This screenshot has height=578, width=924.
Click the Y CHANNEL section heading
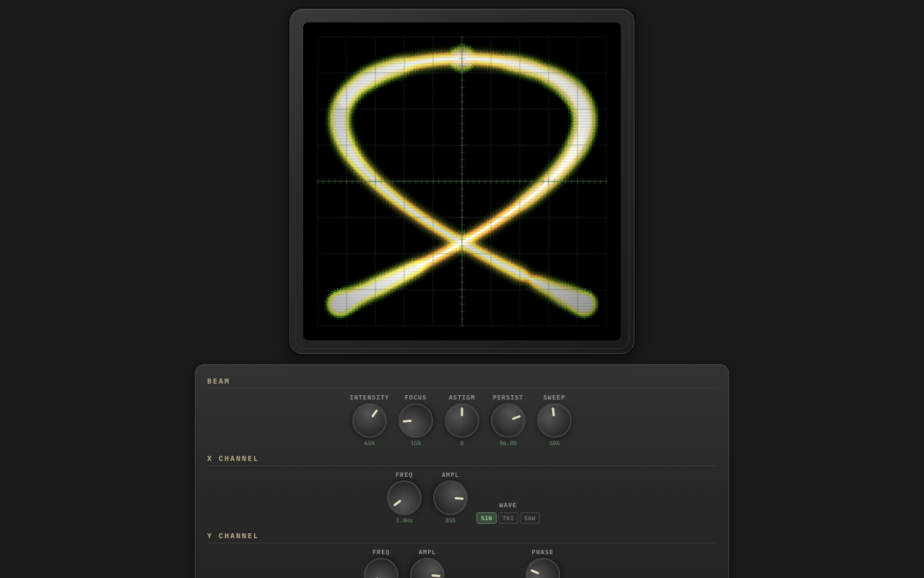tap(233, 536)
